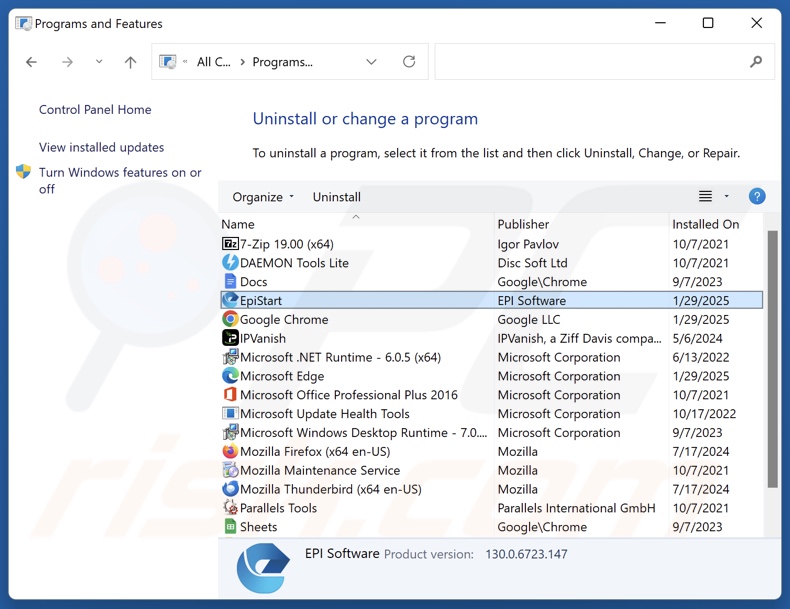This screenshot has height=609, width=790.
Task: Click the large EPI Software logo in details pane
Action: [263, 568]
